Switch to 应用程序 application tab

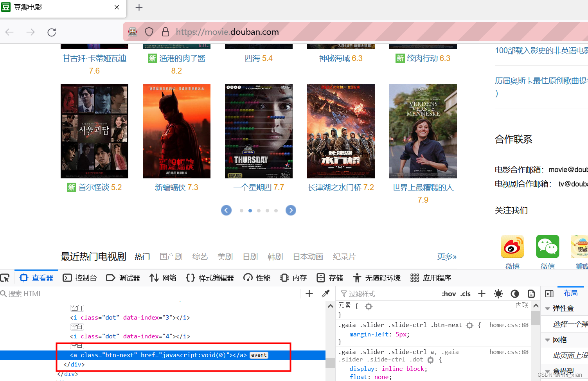[431, 278]
